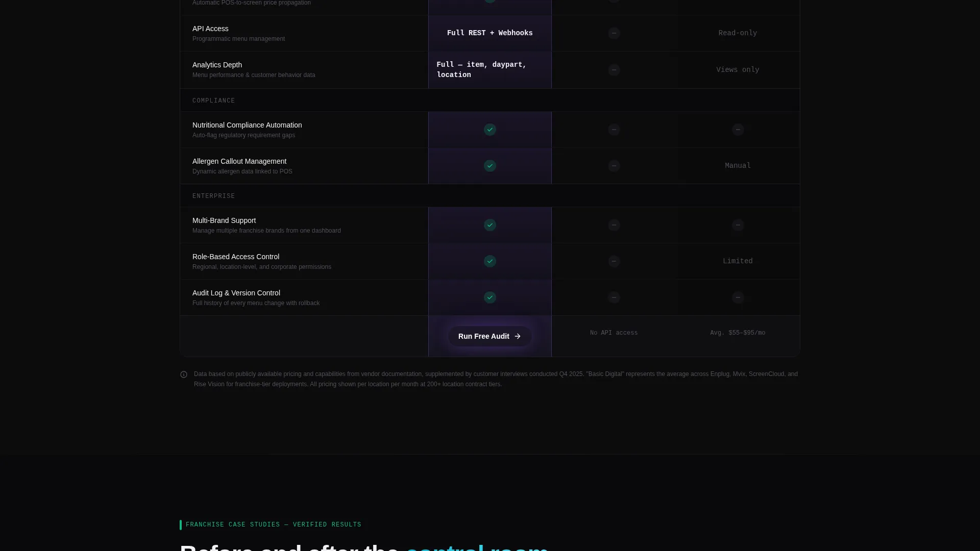Click green checkmark for Nutritional Compliance Automation
Image resolution: width=980 pixels, height=551 pixels.
[x=490, y=130]
